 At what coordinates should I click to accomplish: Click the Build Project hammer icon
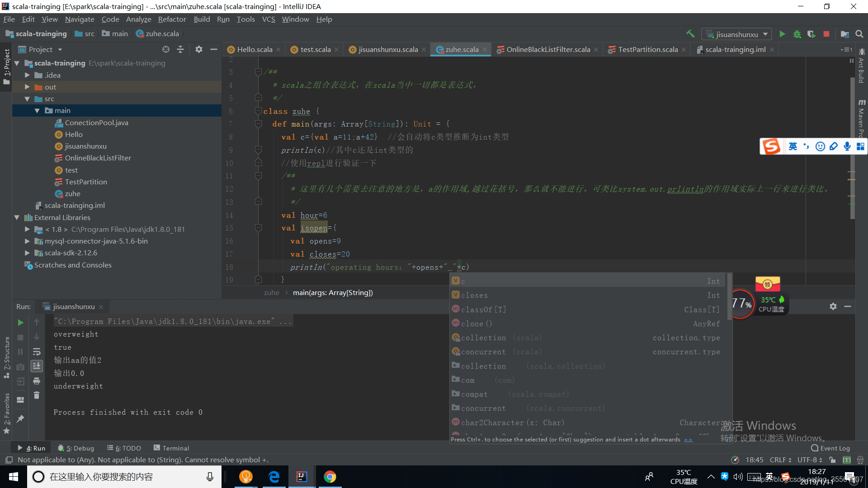coord(690,34)
